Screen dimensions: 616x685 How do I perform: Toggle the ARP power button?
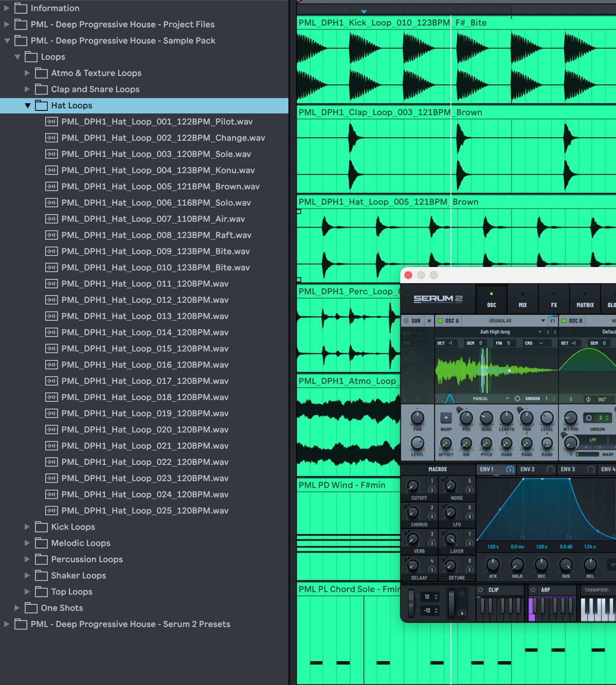pos(533,590)
